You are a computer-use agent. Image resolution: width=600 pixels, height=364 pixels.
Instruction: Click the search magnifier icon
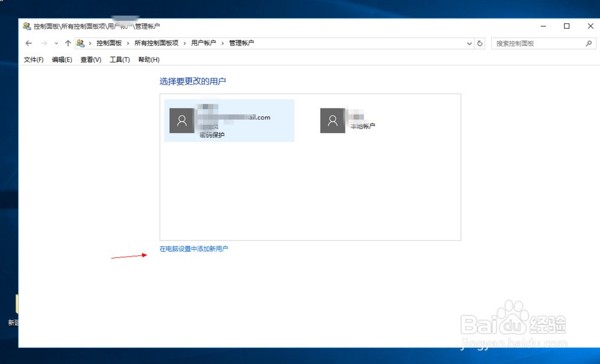coord(589,44)
